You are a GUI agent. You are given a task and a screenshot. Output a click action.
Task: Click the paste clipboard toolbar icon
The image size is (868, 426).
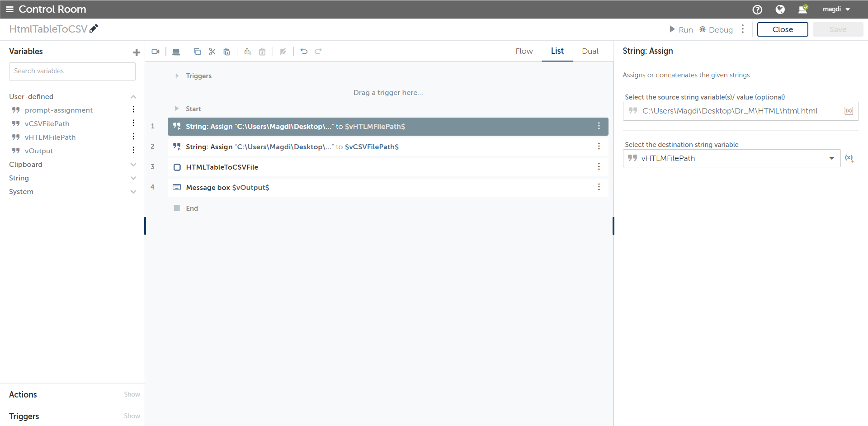coord(227,52)
